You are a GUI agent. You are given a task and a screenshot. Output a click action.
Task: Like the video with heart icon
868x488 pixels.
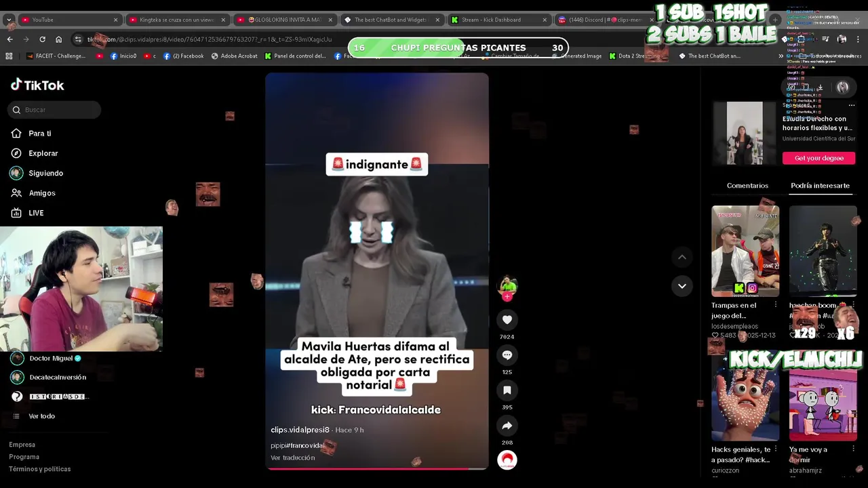point(507,319)
